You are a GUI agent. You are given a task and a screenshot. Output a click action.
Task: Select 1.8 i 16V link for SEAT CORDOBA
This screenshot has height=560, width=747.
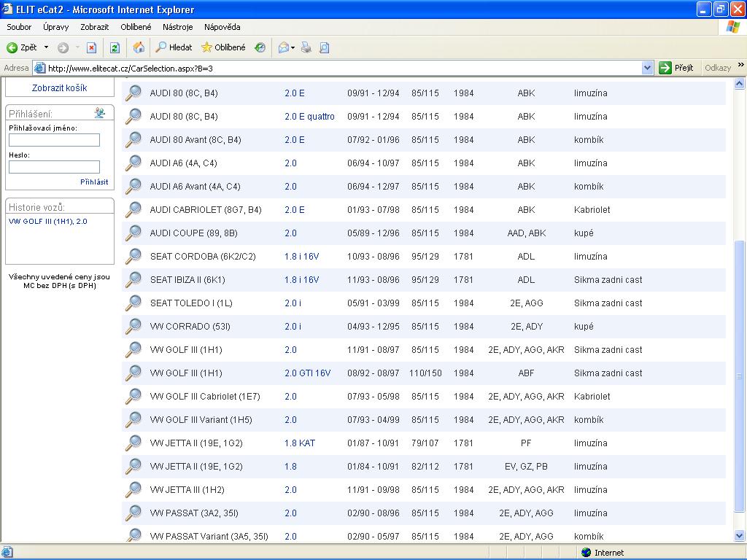pos(301,256)
